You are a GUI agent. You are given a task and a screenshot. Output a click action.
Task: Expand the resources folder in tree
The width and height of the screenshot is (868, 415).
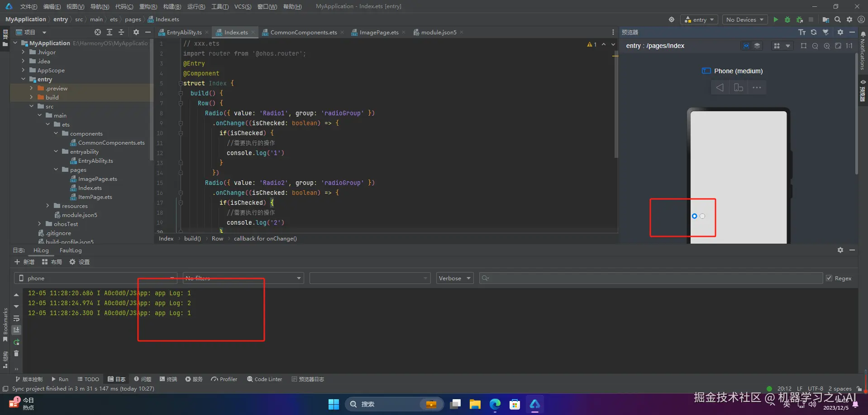(48, 206)
